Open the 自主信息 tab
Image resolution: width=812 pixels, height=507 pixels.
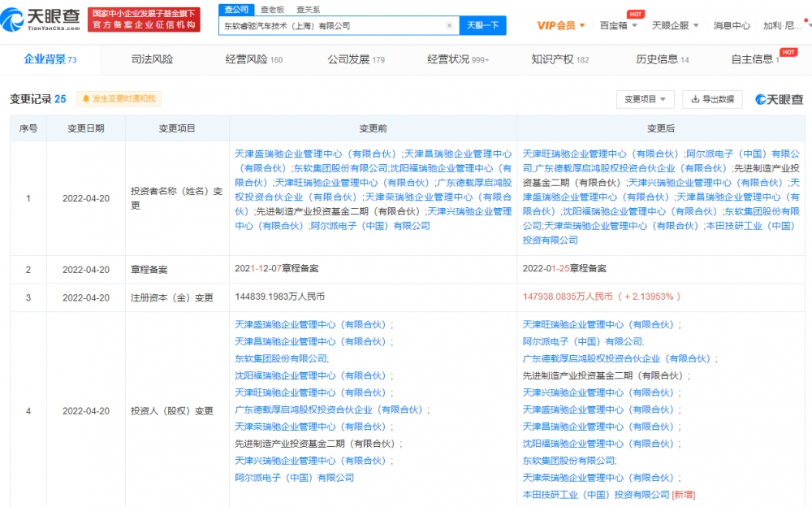click(754, 59)
